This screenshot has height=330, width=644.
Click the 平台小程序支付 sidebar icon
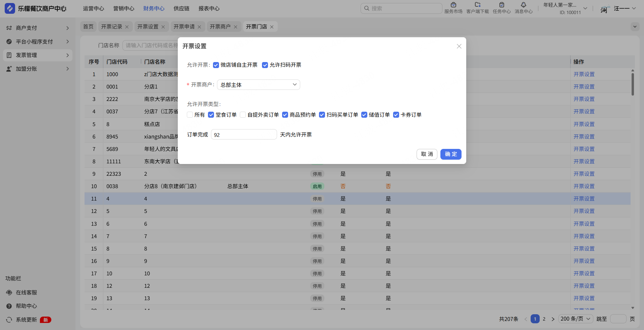point(9,42)
